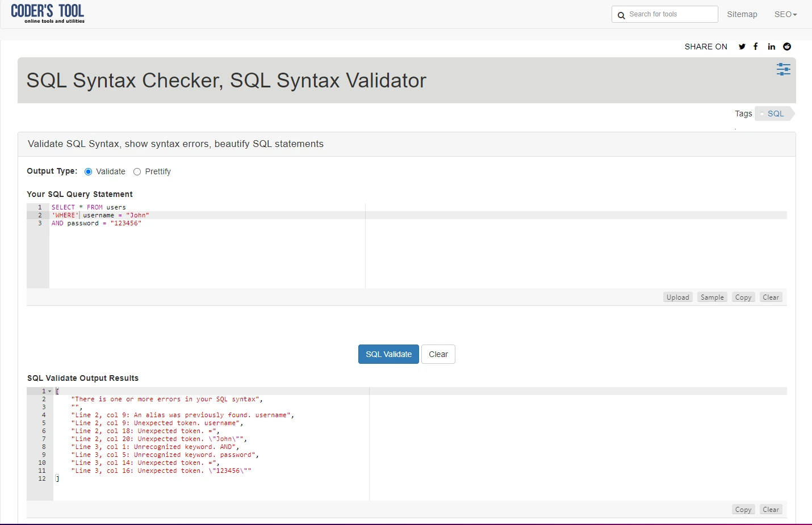
Task: Click output "Unexpected token. username" line
Action: coord(157,423)
